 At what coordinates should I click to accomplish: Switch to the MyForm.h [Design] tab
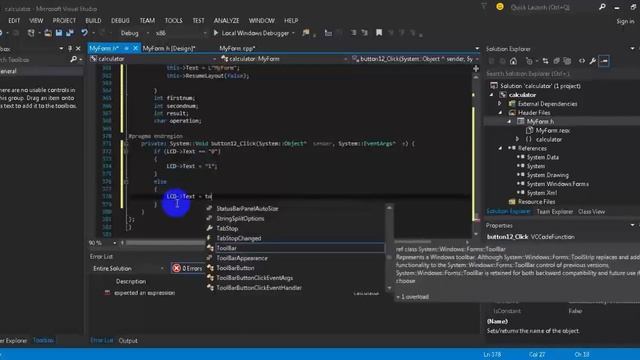click(x=169, y=48)
